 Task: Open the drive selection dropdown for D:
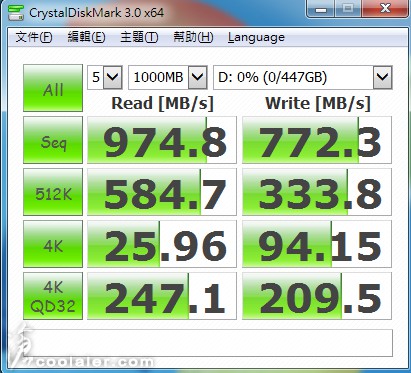(303, 77)
